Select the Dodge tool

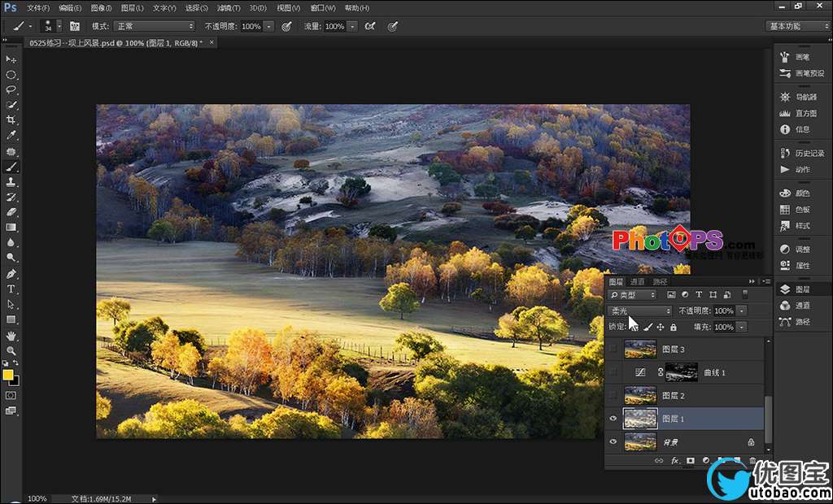point(11,258)
